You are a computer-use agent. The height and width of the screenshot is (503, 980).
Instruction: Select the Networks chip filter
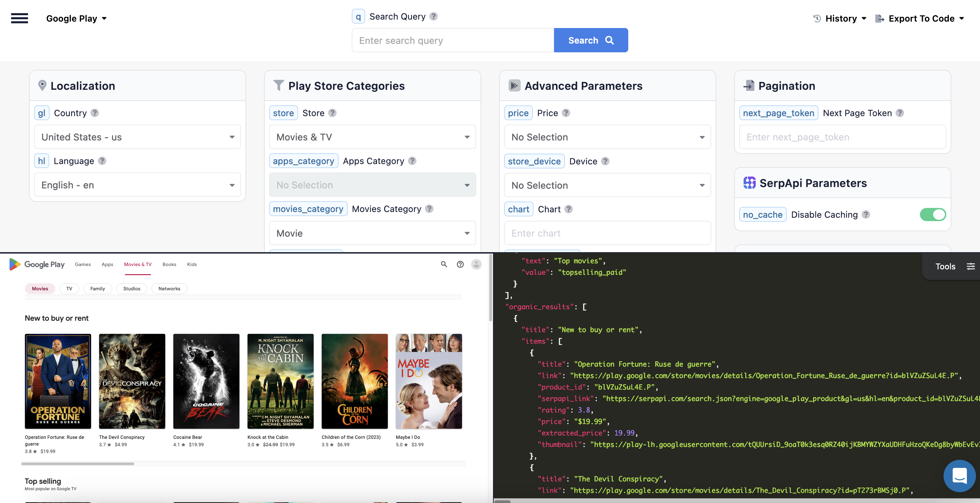click(x=169, y=288)
